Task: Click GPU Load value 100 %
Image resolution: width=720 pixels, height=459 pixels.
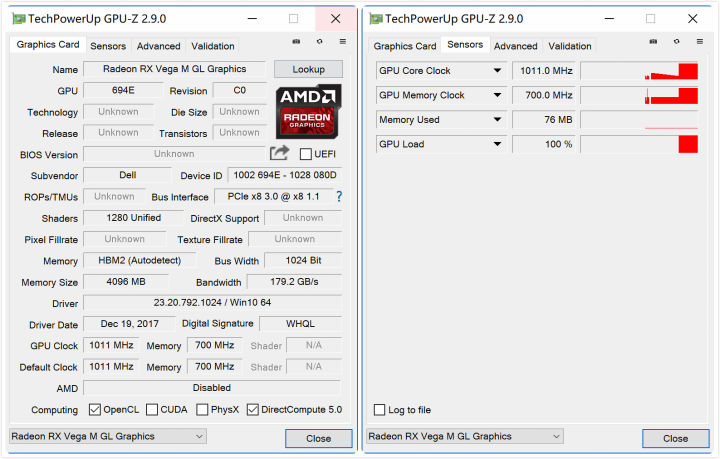Action: pos(544,144)
